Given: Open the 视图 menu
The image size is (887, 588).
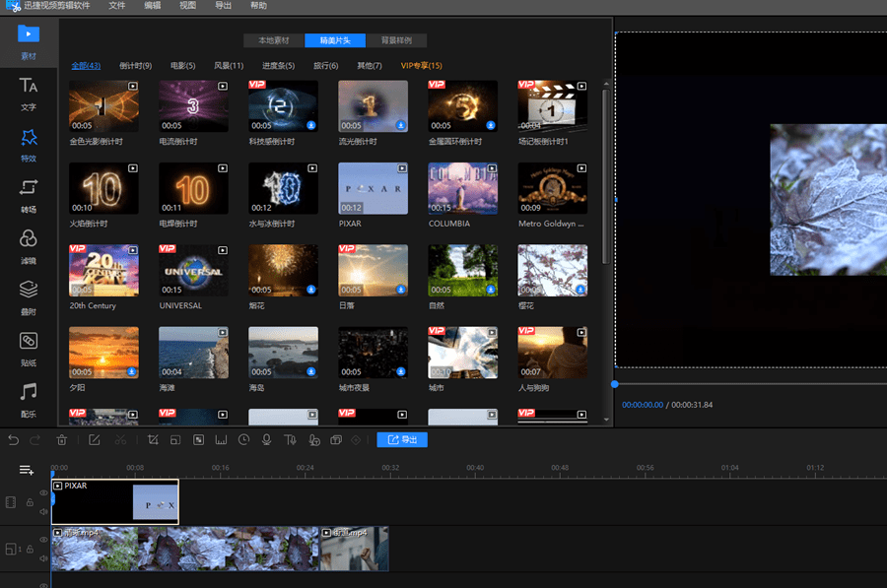Looking at the screenshot, I should coord(187,6).
